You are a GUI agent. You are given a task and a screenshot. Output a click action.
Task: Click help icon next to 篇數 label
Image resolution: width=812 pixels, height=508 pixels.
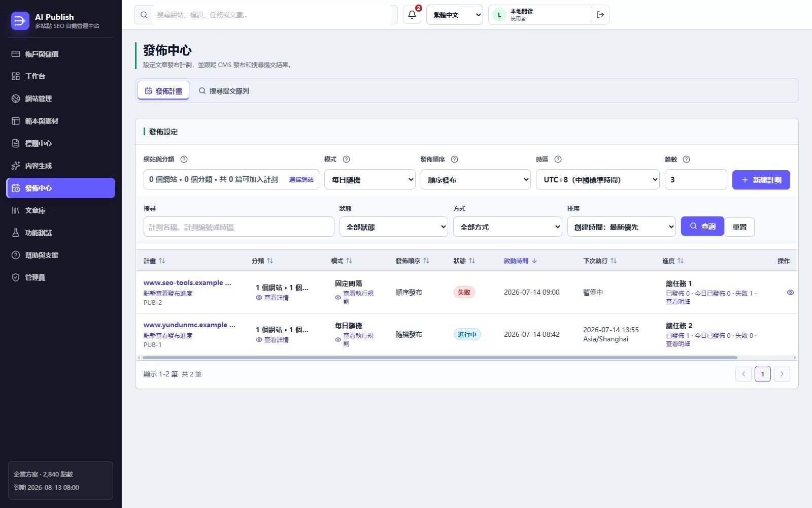[687, 159]
